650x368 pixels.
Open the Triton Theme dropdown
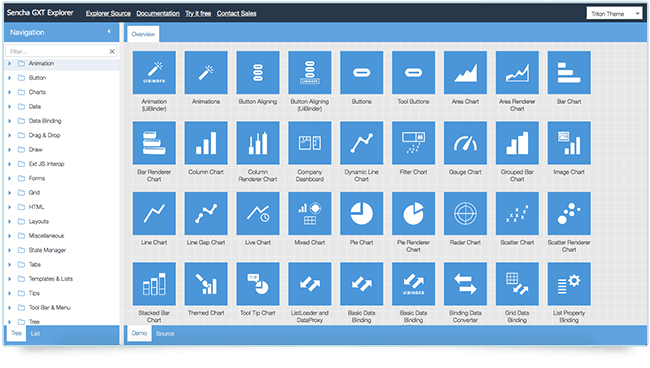(614, 14)
